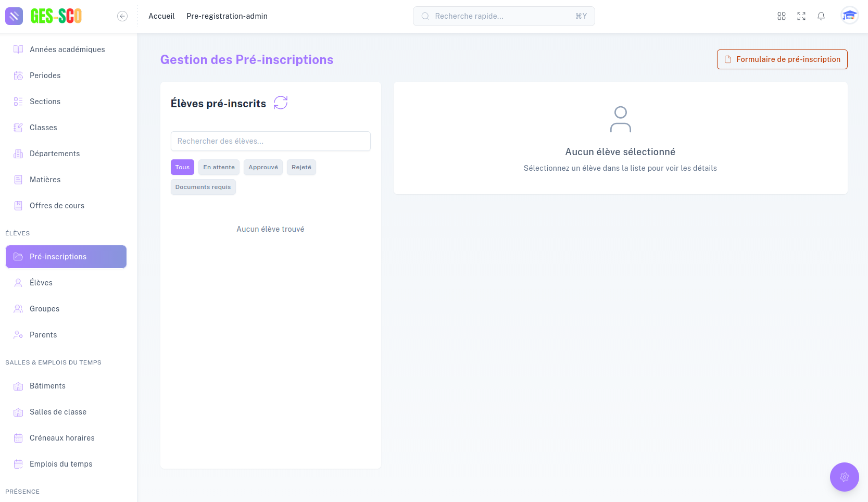Collapse the sidebar with the arrow icon

122,16
